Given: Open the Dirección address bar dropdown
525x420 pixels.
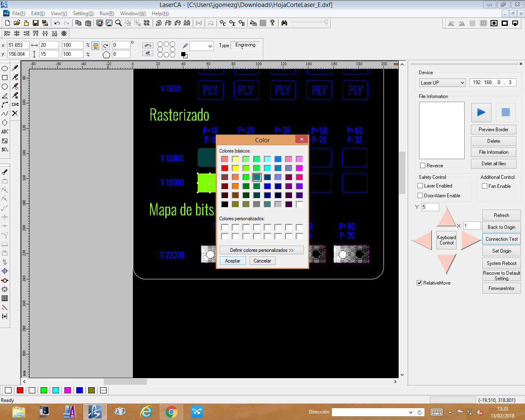Looking at the screenshot, I should pos(411,412).
